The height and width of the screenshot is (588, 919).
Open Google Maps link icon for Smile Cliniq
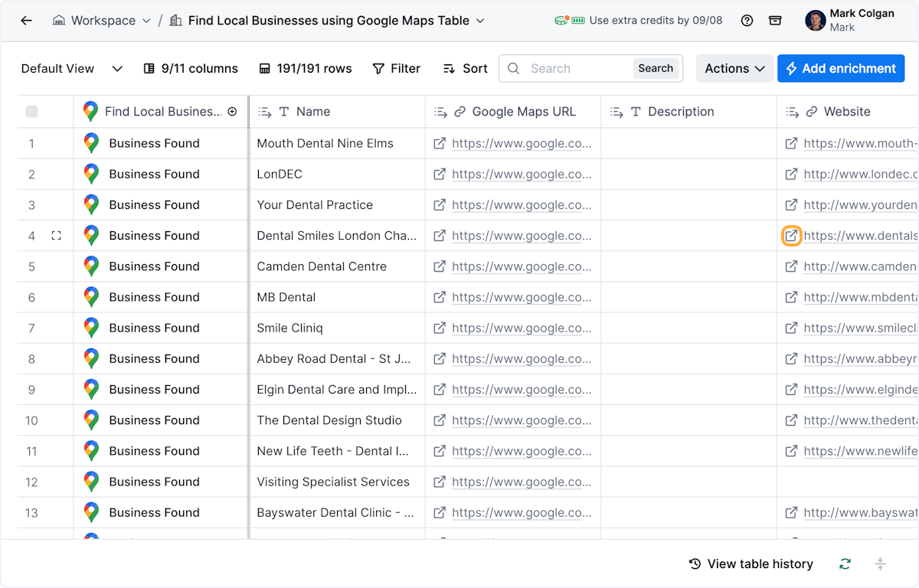[x=440, y=328]
